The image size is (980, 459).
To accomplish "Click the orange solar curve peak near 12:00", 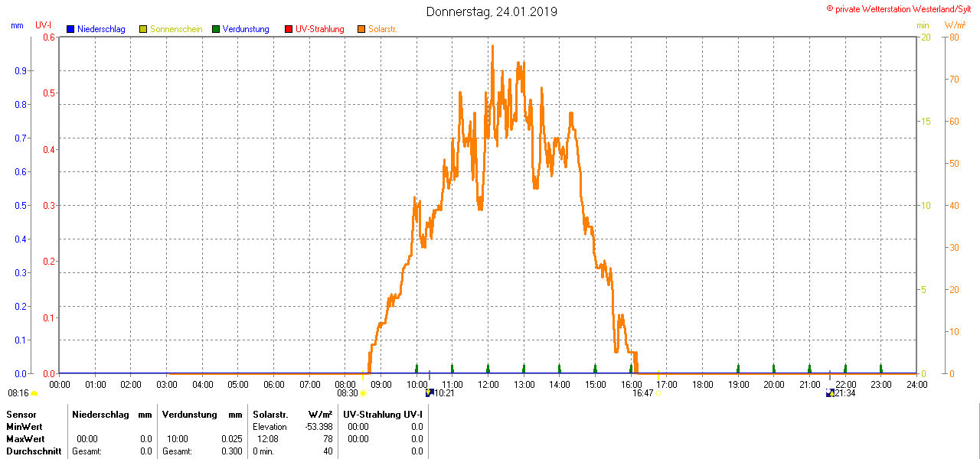I will point(492,47).
